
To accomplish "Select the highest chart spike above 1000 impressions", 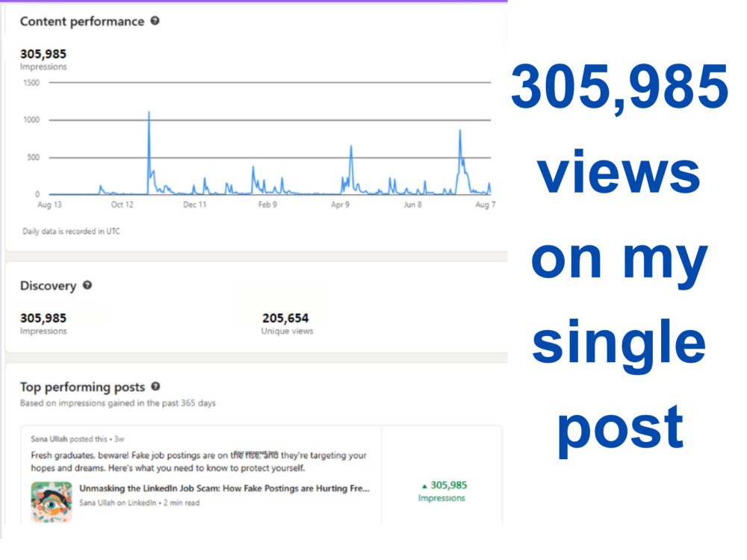I will [149, 113].
